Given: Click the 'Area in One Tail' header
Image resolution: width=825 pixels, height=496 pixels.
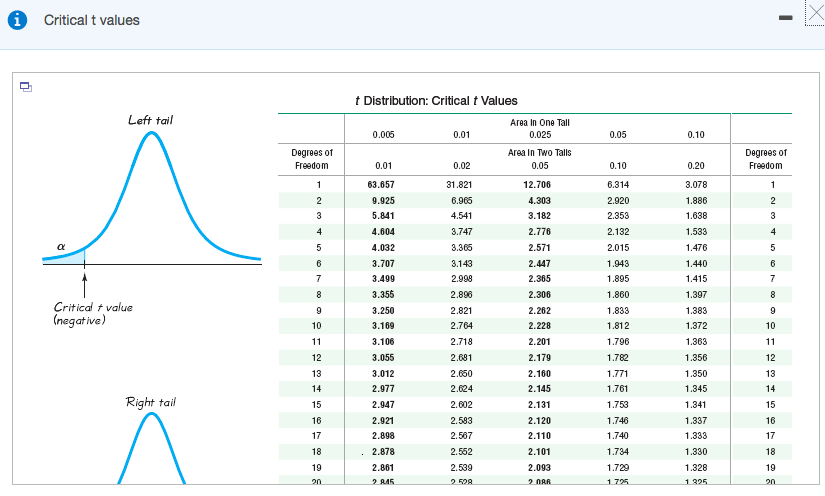Looking at the screenshot, I should pyautogui.click(x=539, y=121).
